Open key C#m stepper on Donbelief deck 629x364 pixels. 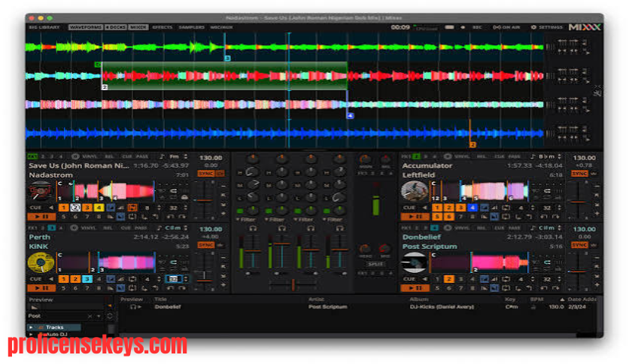pos(559,228)
